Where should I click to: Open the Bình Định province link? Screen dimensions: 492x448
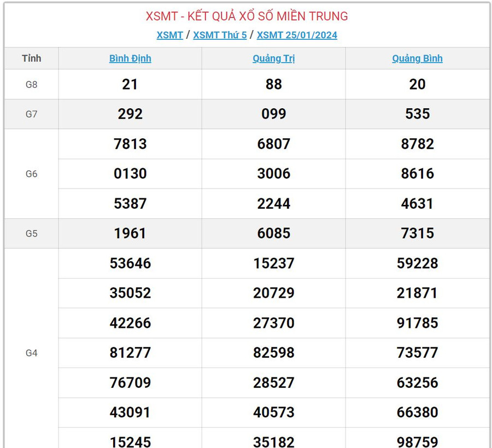coord(130,58)
